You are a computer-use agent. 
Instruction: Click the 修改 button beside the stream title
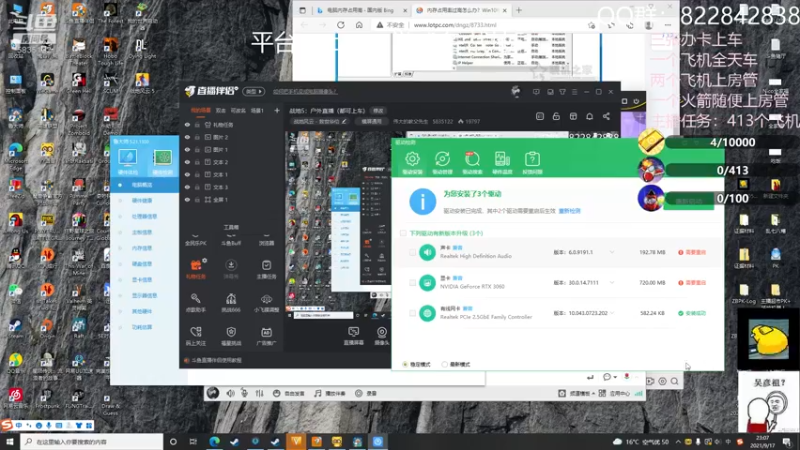click(x=378, y=111)
